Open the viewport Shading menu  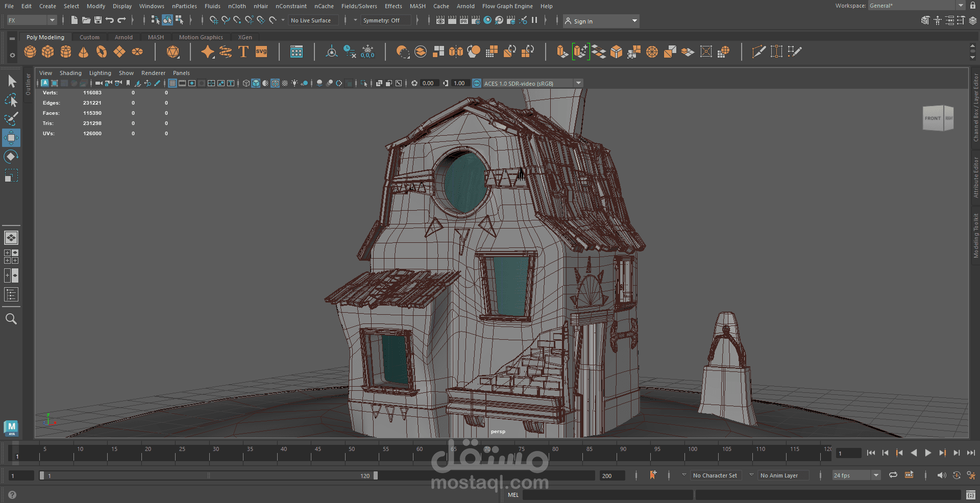click(70, 73)
